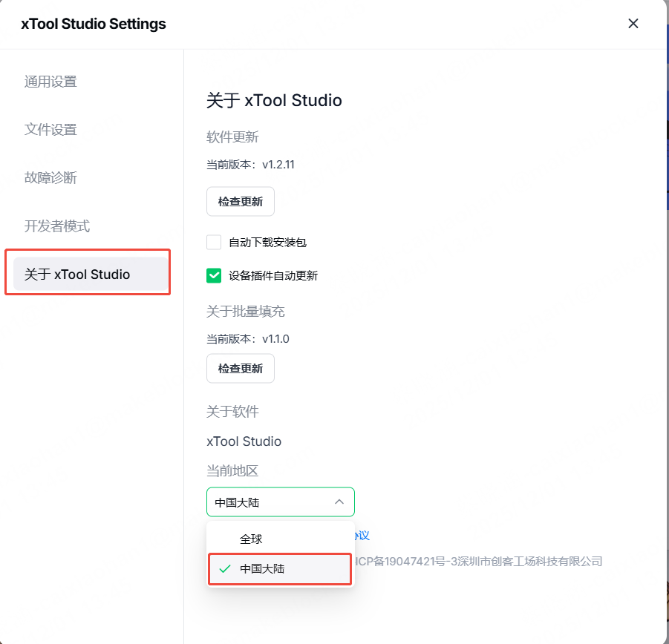Go to the 故障诊断 section
The image size is (669, 644).
coord(50,178)
